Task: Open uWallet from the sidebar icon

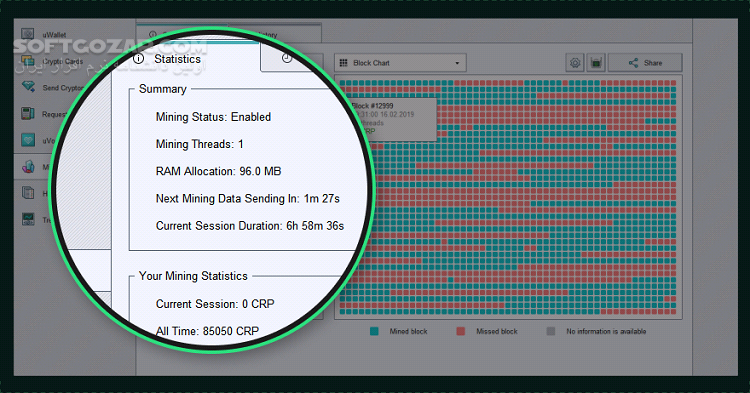Action: pos(28,34)
